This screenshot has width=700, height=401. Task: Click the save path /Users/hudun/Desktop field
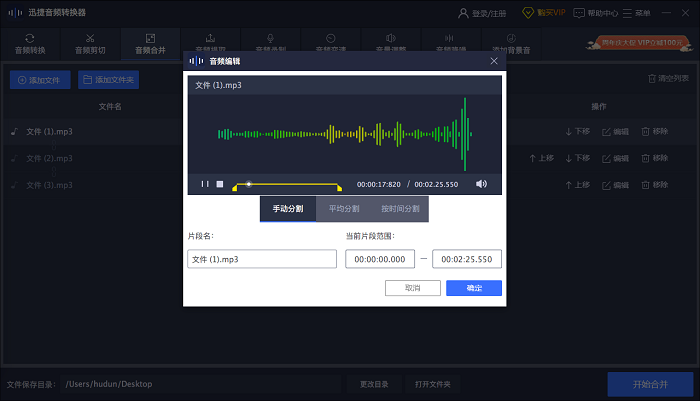point(201,384)
